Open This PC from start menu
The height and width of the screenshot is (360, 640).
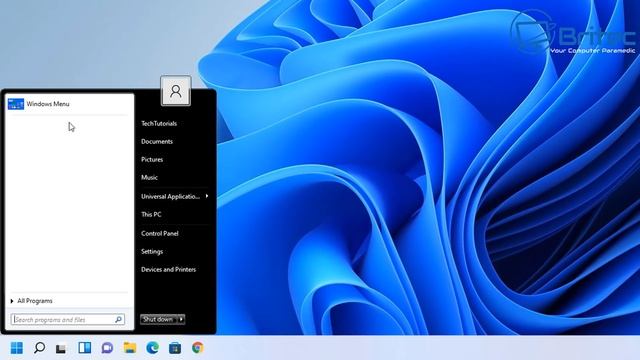[x=151, y=214]
